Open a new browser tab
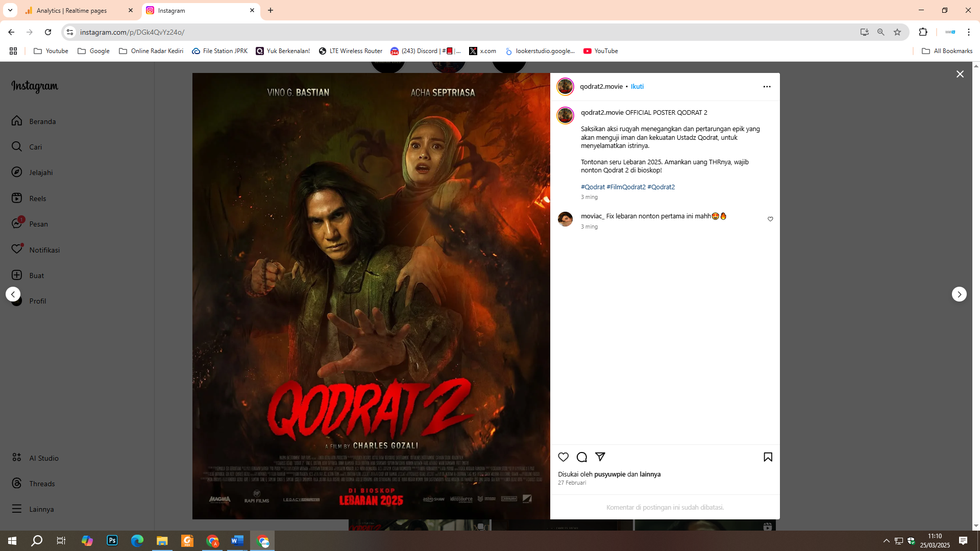The image size is (980, 551). (271, 10)
